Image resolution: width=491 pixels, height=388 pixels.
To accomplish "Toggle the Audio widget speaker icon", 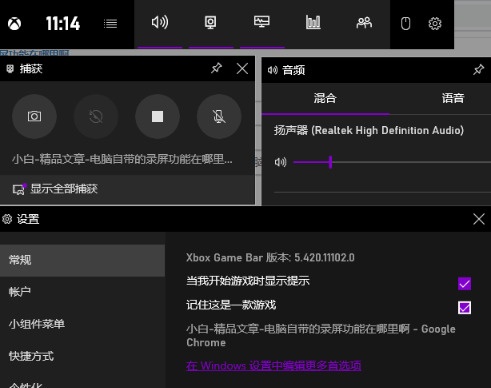I will 160,23.
